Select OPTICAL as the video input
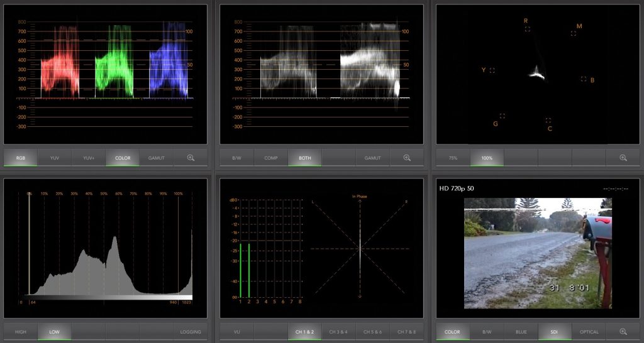 [589, 332]
